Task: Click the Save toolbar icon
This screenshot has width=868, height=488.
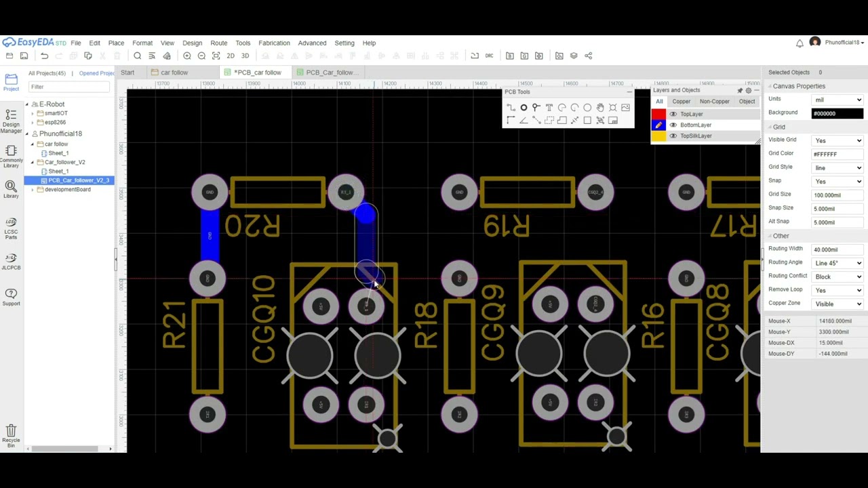Action: [24, 56]
